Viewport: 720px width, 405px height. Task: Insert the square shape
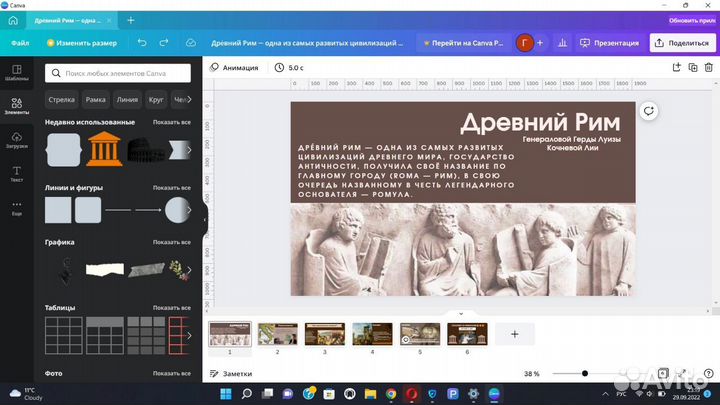(x=58, y=210)
